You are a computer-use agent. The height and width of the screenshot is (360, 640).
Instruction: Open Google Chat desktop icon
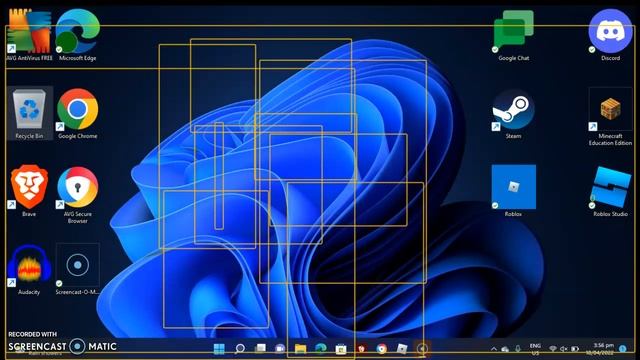click(x=513, y=35)
